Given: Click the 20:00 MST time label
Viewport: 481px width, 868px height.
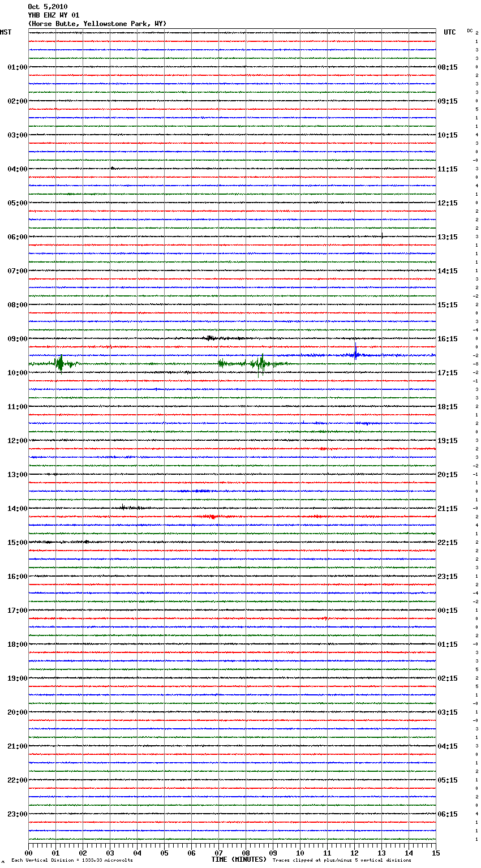Looking at the screenshot, I should click(18, 712).
